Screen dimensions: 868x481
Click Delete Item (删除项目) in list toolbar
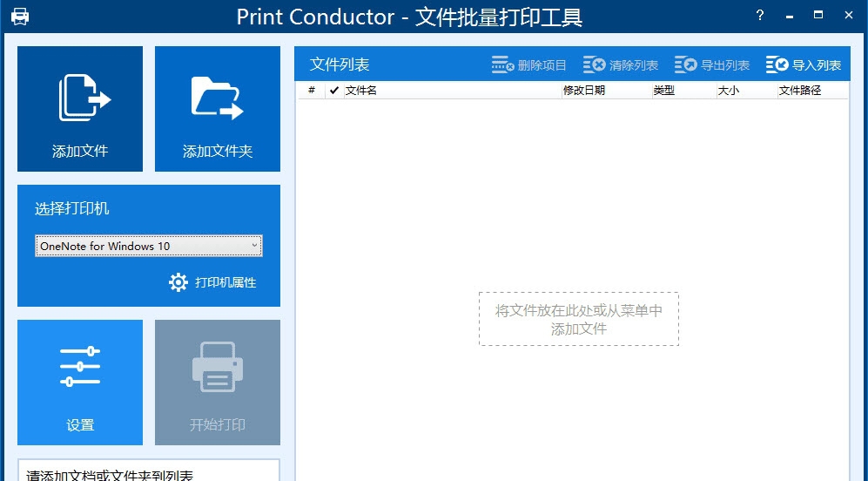[529, 64]
